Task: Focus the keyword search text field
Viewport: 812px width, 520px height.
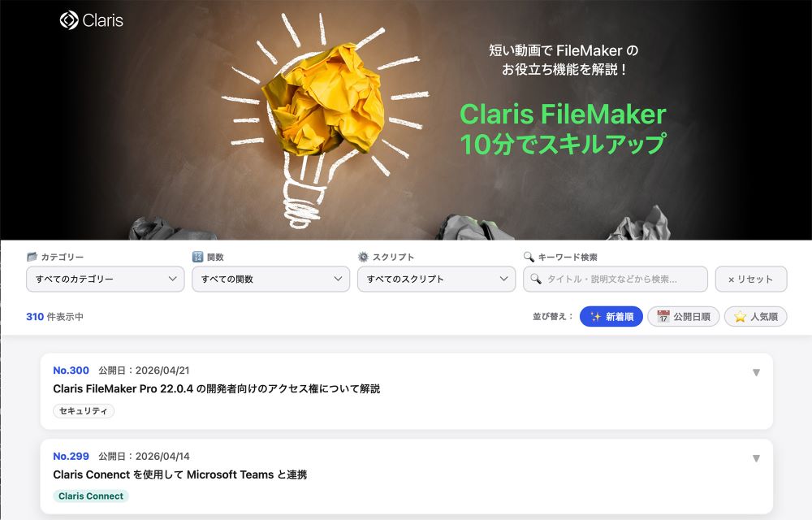Action: click(x=615, y=279)
